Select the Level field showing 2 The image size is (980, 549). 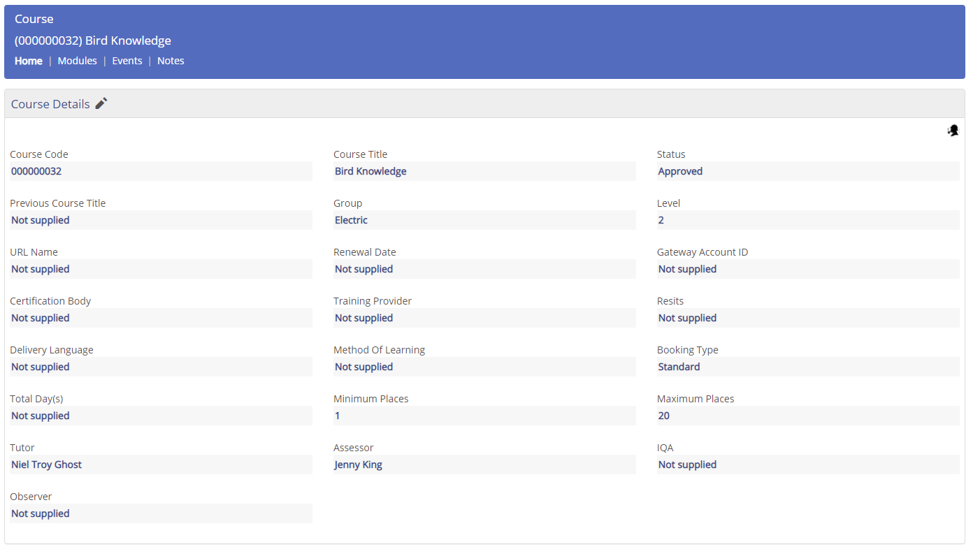808,220
